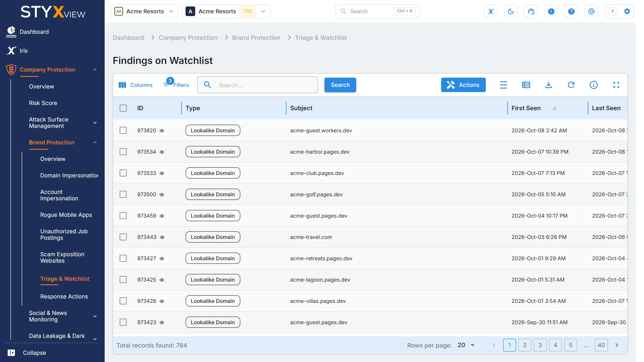Check the row for finding 973534

[123, 152]
